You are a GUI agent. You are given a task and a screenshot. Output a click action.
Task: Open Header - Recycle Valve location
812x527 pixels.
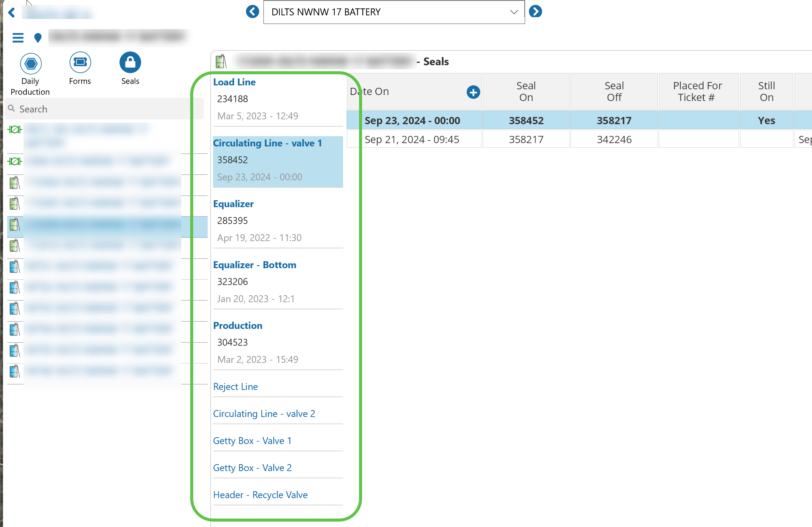pos(260,495)
